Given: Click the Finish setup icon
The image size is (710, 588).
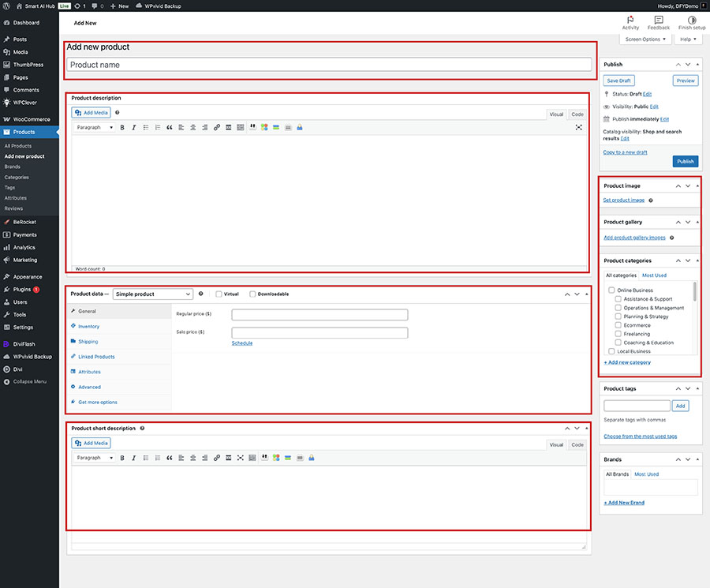Looking at the screenshot, I should pyautogui.click(x=692, y=20).
